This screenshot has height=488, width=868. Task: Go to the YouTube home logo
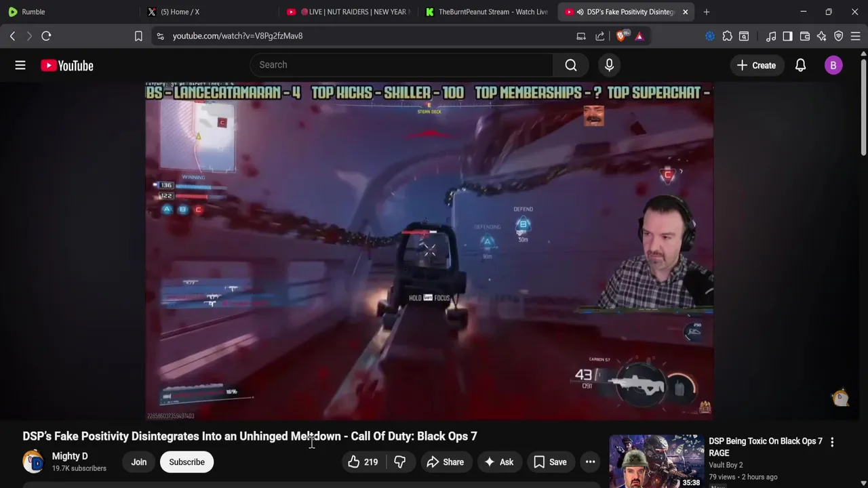pyautogui.click(x=66, y=65)
